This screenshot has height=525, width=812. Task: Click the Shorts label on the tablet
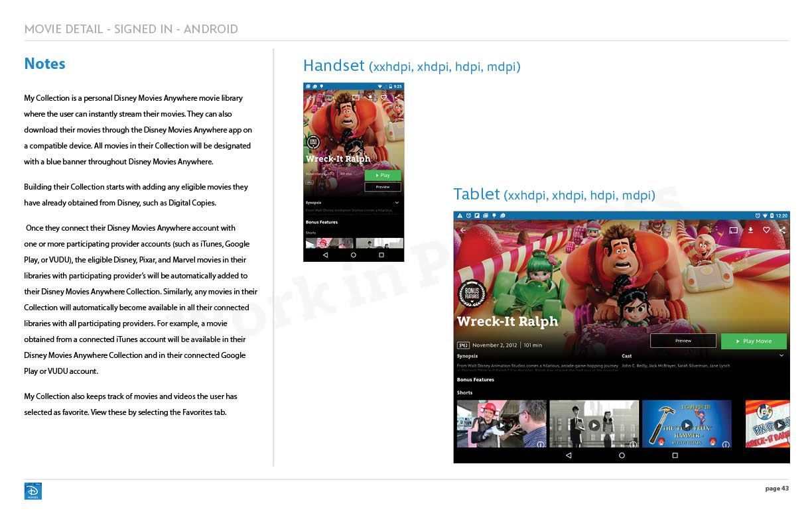click(464, 393)
